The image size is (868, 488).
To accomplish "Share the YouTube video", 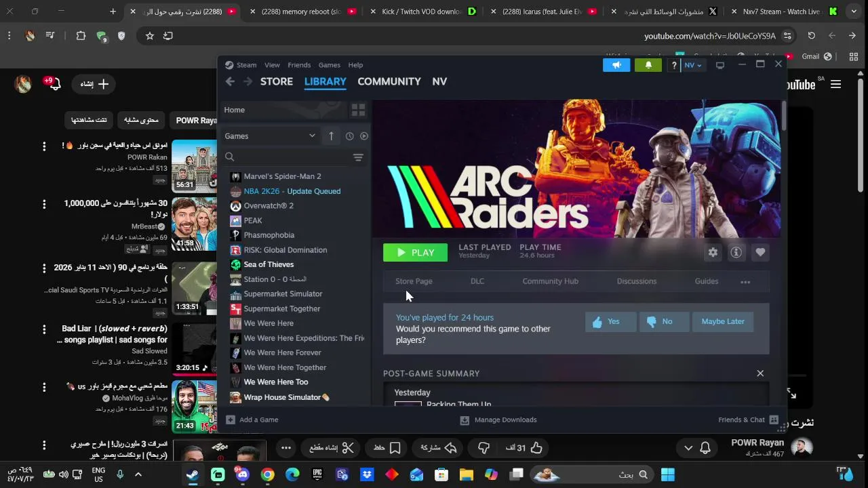I will coord(438,448).
